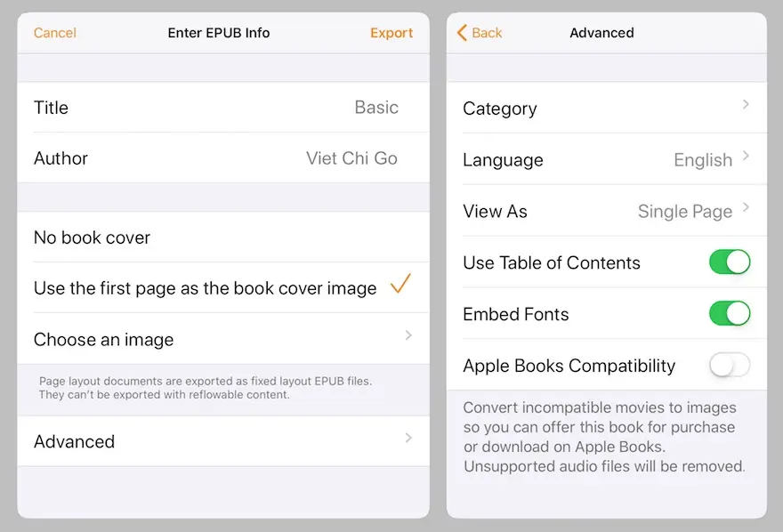This screenshot has height=532, width=783.
Task: Open the View As options
Action: pyautogui.click(x=605, y=212)
